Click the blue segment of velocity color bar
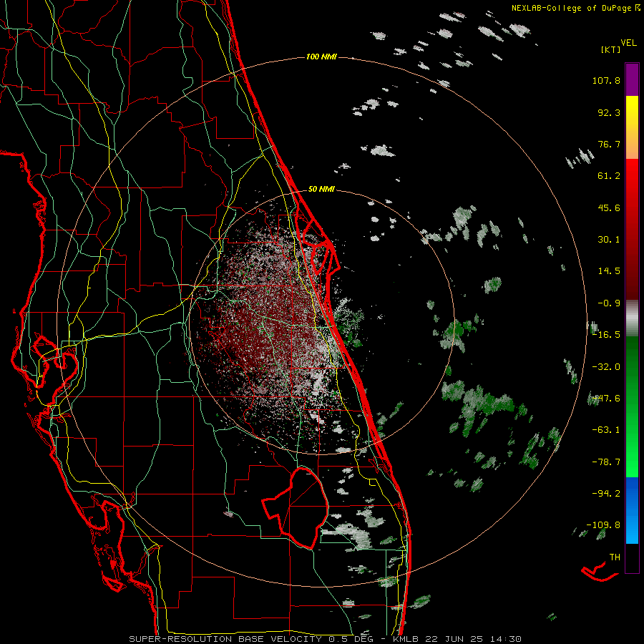This screenshot has width=644, height=644. click(x=632, y=510)
